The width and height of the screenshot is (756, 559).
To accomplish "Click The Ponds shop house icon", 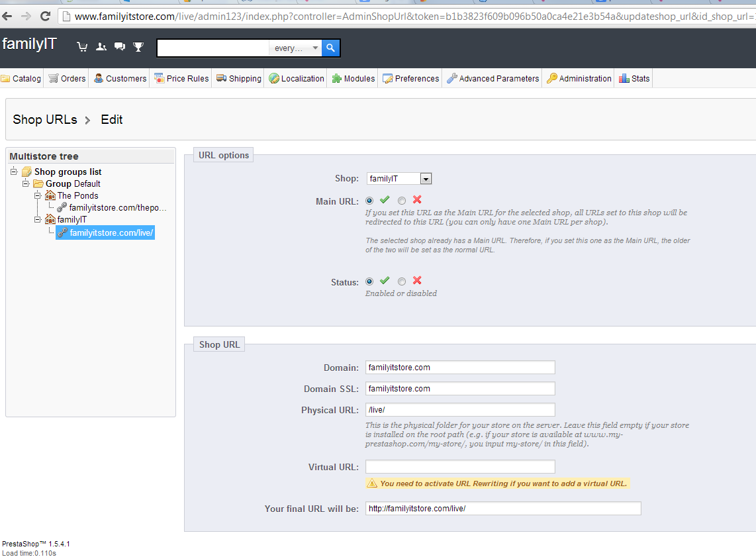I will [x=50, y=195].
